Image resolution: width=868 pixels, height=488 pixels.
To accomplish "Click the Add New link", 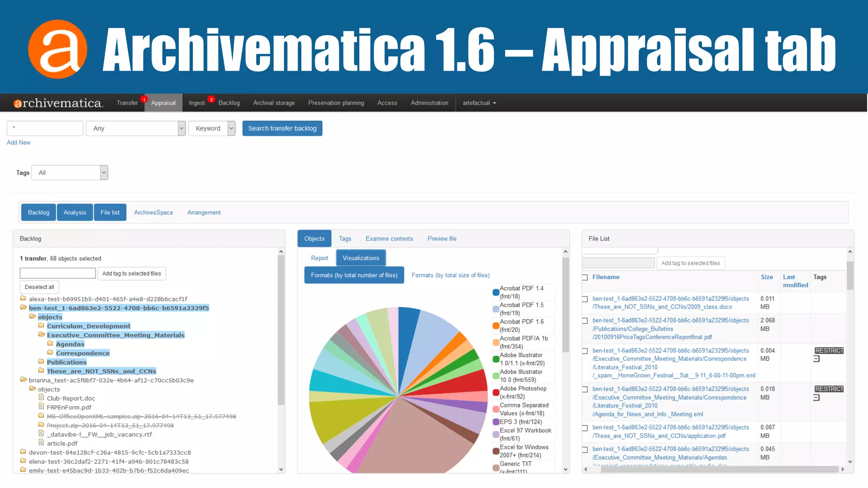I will [19, 142].
